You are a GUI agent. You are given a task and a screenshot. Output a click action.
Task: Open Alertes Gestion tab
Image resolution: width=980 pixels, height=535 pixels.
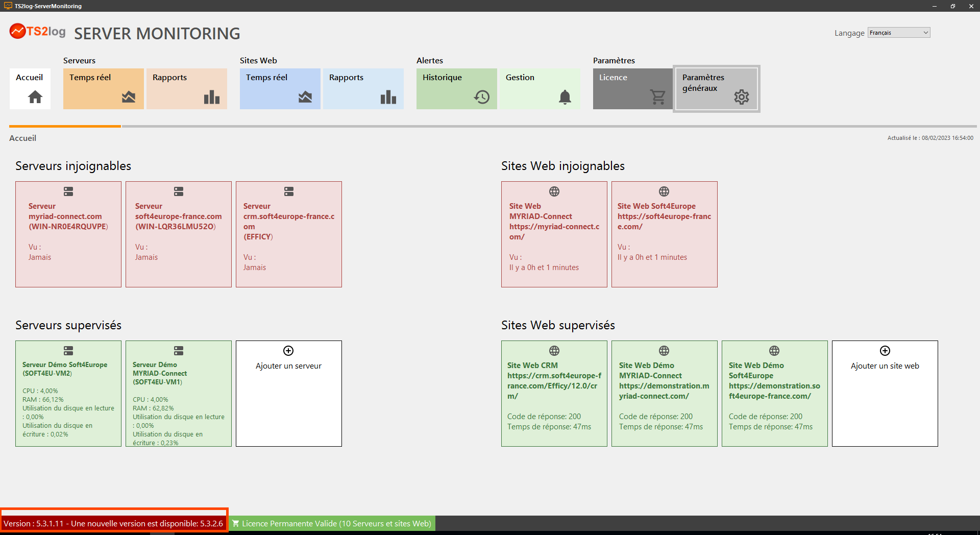540,89
